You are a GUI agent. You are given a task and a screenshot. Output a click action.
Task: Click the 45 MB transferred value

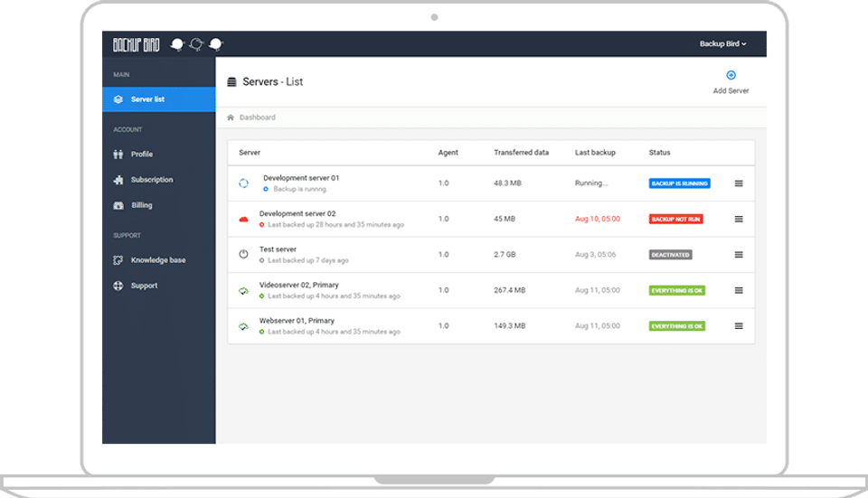(505, 219)
